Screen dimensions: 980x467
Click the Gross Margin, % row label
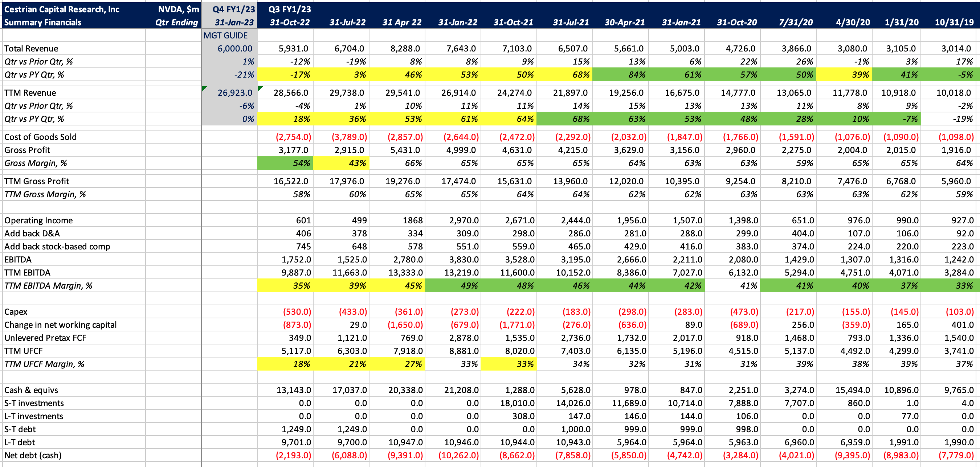point(35,163)
